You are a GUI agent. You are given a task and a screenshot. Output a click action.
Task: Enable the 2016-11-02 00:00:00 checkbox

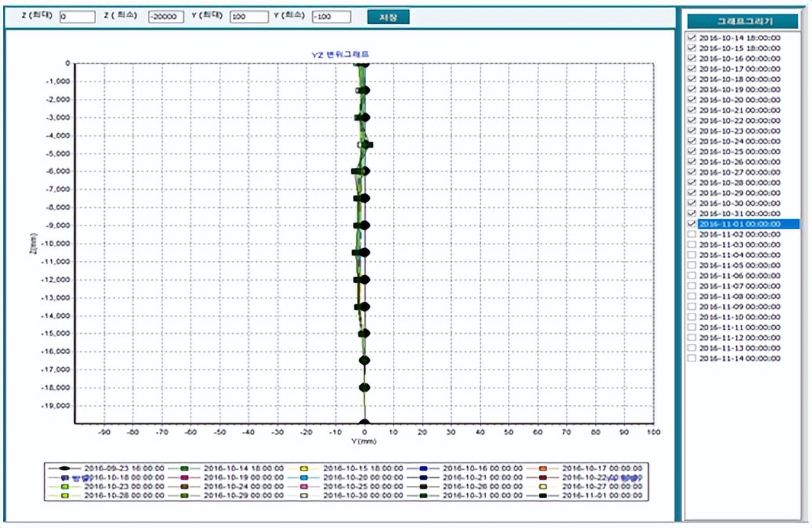pyautogui.click(x=692, y=235)
